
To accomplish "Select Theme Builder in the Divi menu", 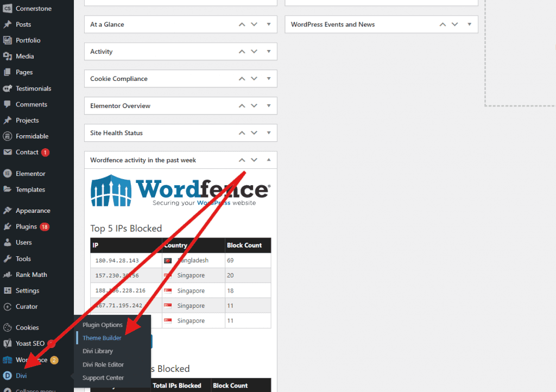I will [x=101, y=337].
